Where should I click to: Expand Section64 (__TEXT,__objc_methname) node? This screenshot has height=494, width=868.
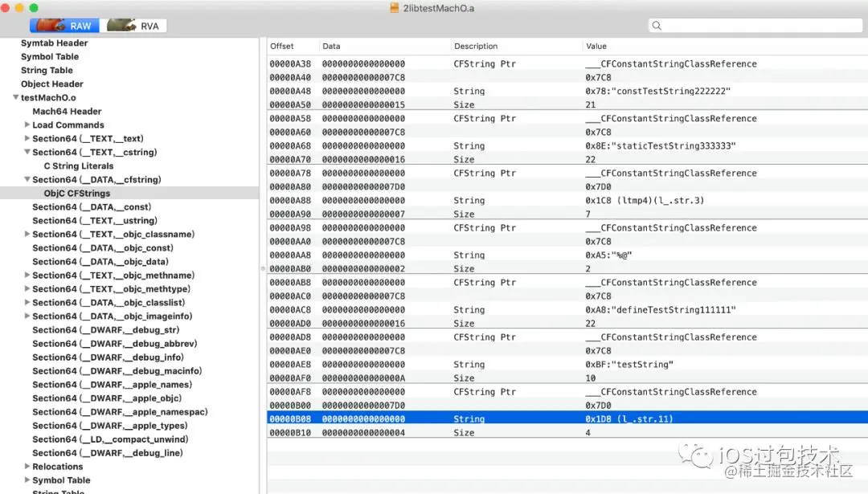[27, 275]
